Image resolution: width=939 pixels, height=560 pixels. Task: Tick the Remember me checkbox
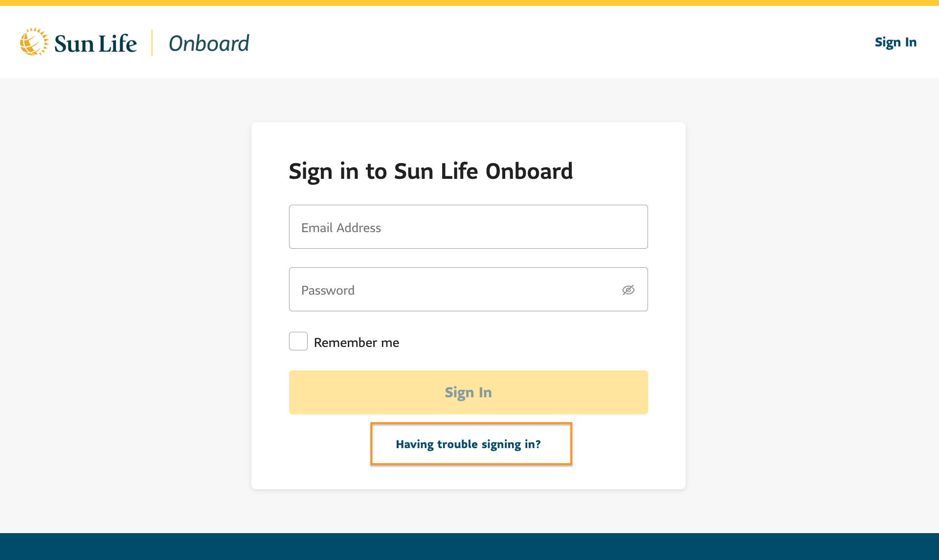click(298, 341)
